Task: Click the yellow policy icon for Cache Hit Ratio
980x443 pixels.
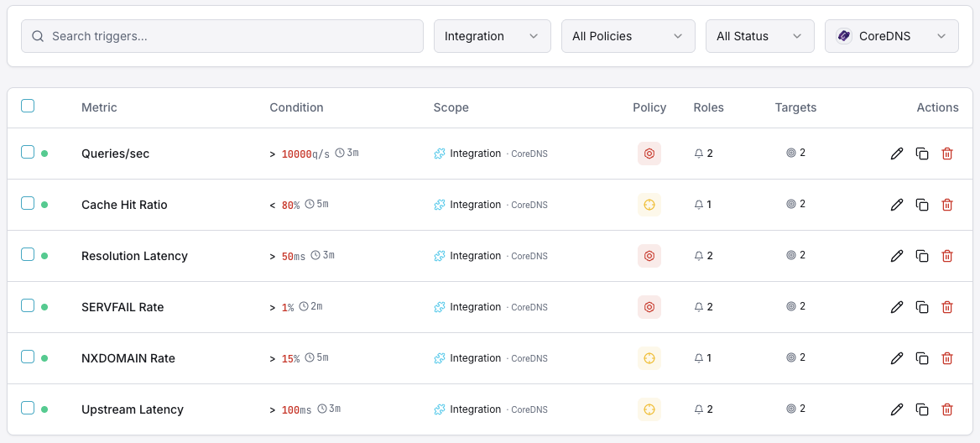Action: (x=649, y=205)
